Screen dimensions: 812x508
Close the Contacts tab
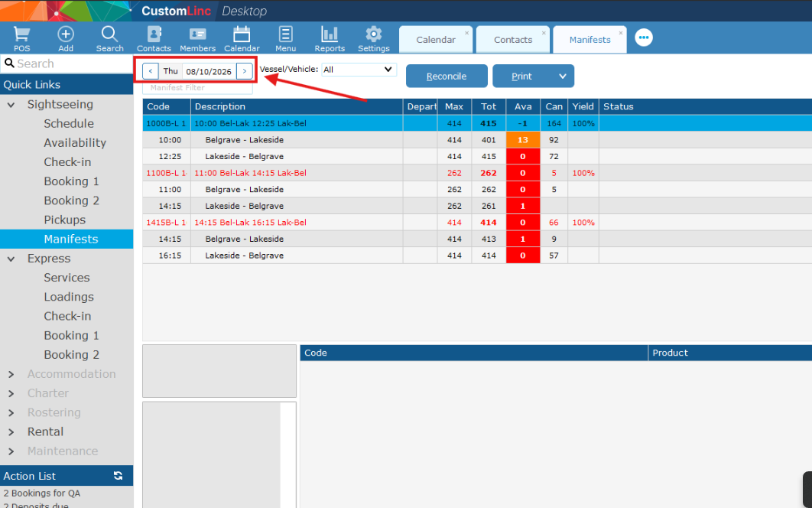click(x=543, y=33)
